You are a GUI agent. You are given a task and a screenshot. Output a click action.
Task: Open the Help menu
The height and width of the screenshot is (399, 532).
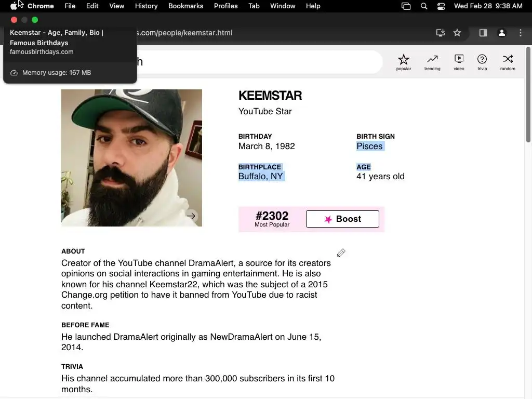[x=313, y=6]
